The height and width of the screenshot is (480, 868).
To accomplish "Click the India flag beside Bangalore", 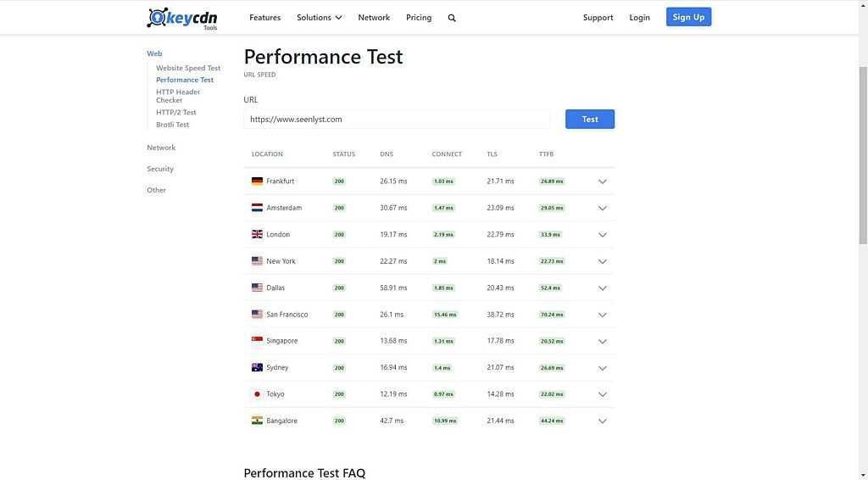I will 257,420.
